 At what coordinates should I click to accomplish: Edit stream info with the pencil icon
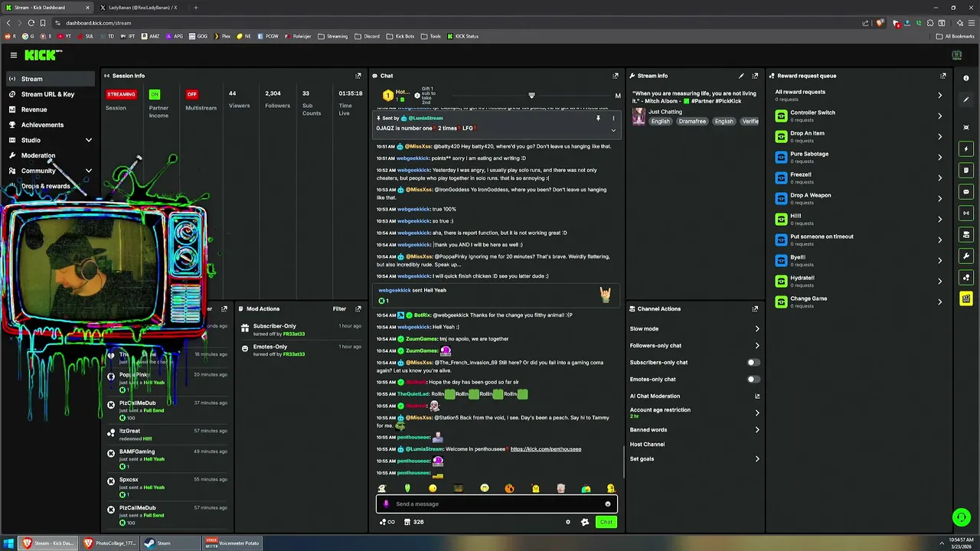741,76
